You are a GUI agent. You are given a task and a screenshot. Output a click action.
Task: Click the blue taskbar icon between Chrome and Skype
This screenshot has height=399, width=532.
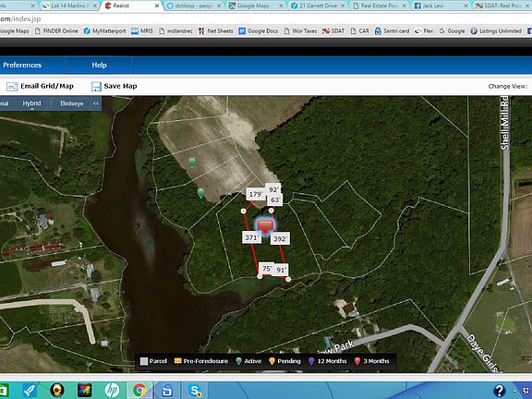[x=167, y=390]
